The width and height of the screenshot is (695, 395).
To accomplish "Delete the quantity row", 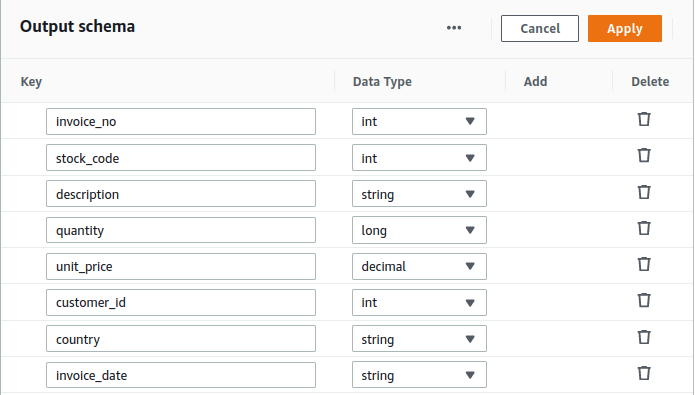I will [x=644, y=228].
